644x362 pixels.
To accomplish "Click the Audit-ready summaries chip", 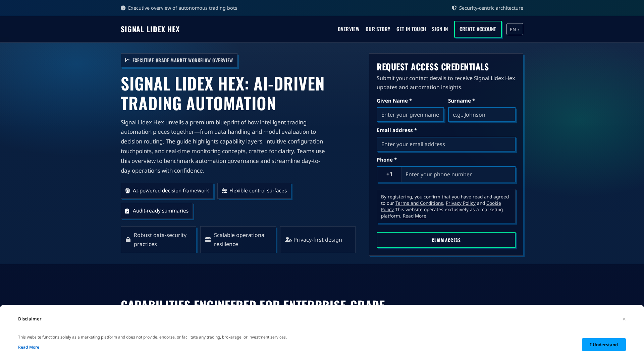I will (x=157, y=211).
